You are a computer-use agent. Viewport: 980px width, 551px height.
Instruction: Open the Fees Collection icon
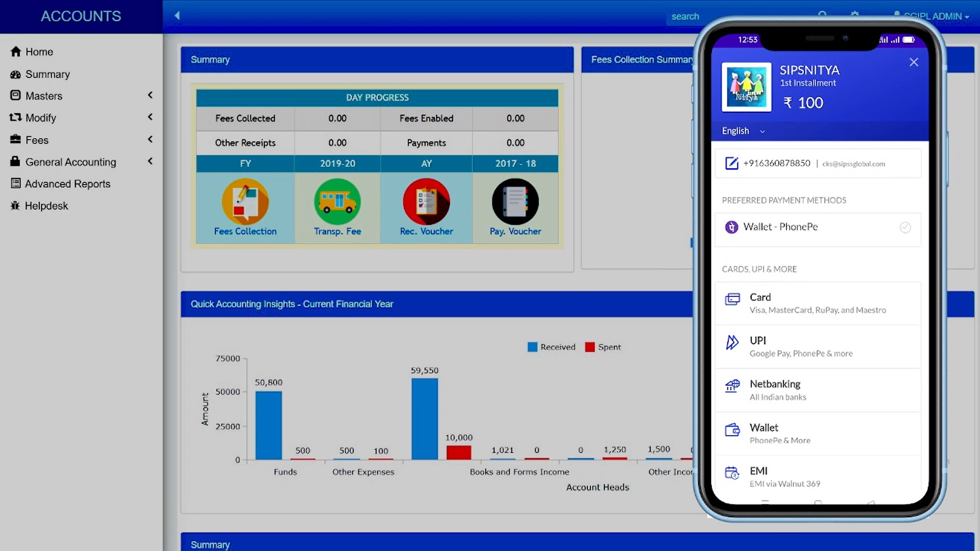(x=245, y=202)
